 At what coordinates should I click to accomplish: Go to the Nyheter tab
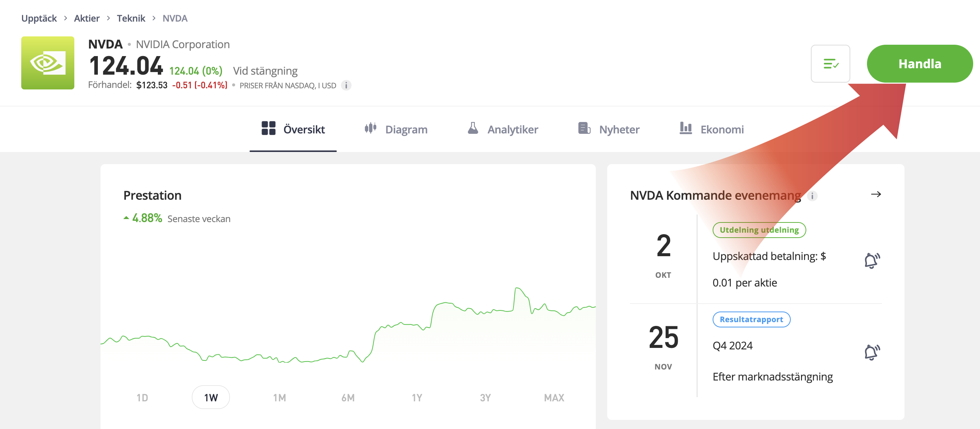tap(609, 129)
